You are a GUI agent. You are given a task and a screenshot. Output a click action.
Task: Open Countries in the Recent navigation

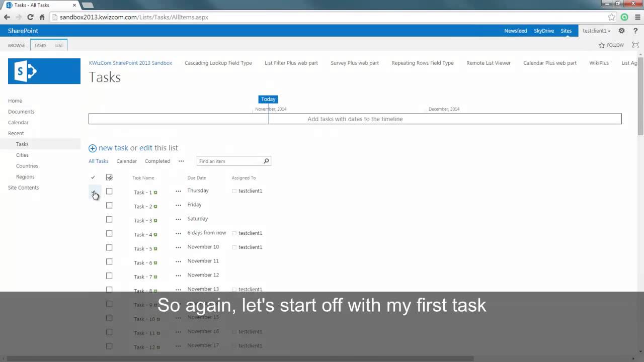[x=27, y=166]
